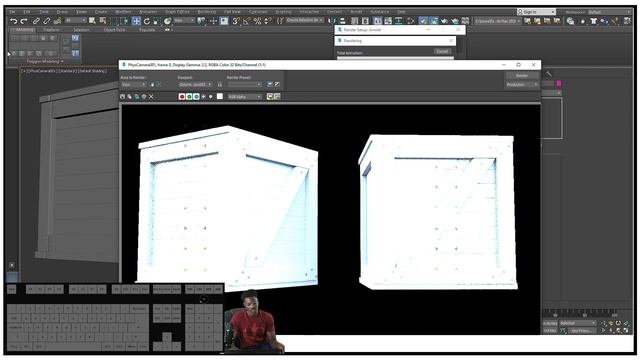Toggle the Monochrome display button
The image size is (640, 360).
[x=211, y=97]
